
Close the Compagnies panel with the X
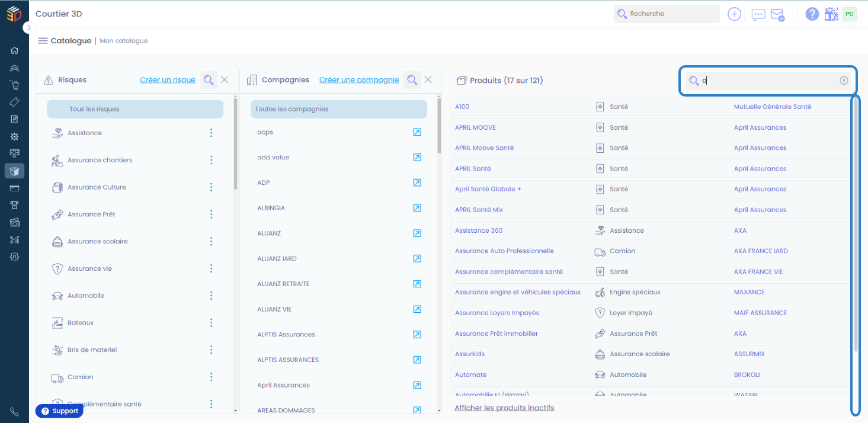428,79
